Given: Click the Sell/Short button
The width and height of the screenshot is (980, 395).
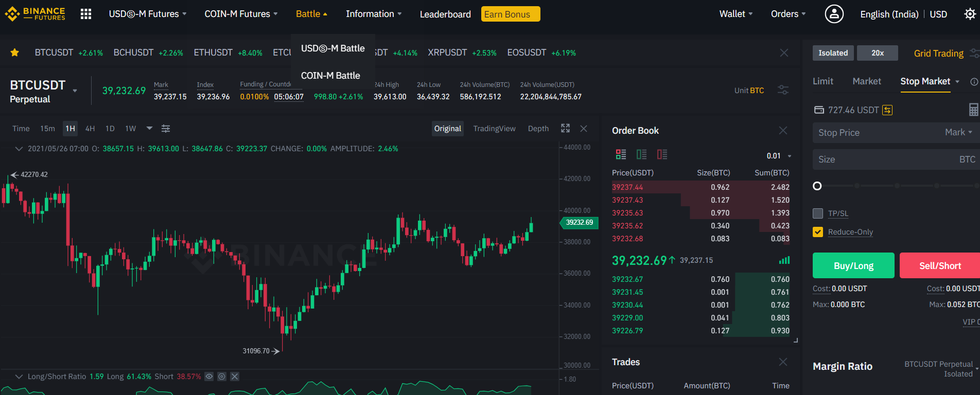Looking at the screenshot, I should pyautogui.click(x=940, y=265).
